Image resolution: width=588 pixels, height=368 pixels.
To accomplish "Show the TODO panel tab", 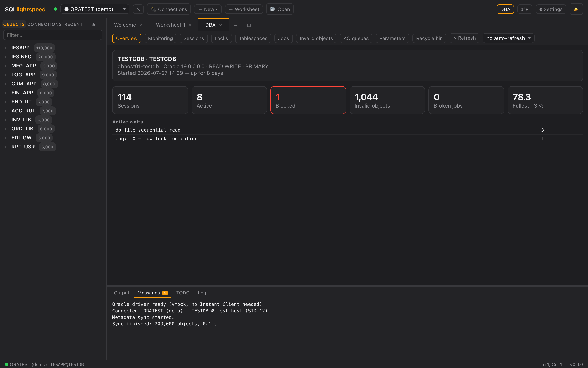I will click(x=183, y=293).
